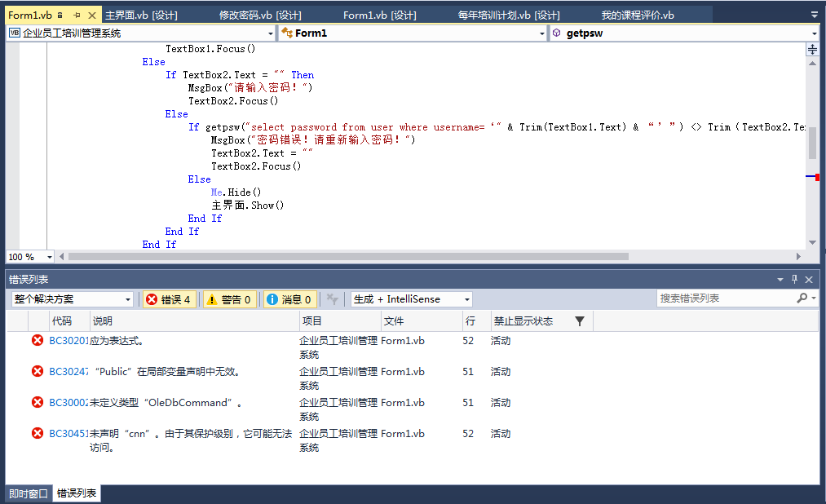Click the error icon for BC30247
826x504 pixels.
click(38, 371)
